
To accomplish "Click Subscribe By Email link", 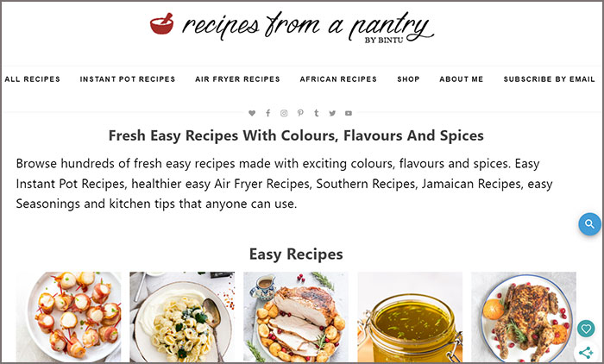I will 550,79.
